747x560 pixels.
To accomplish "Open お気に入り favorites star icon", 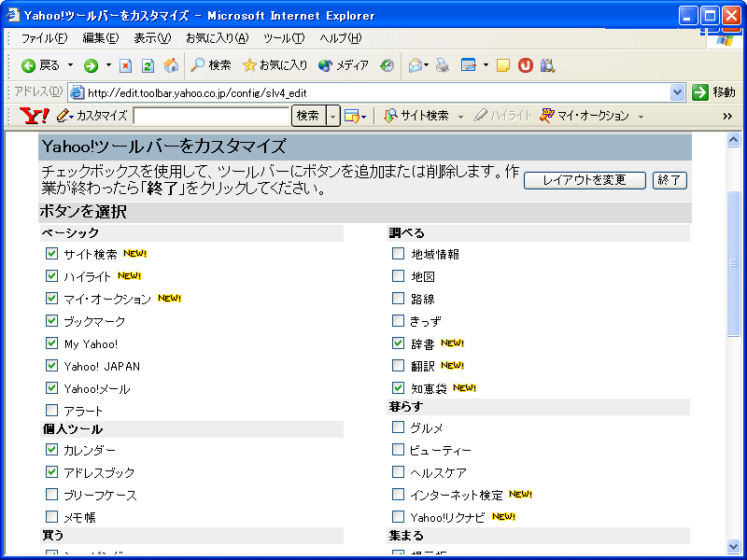I will 249,65.
